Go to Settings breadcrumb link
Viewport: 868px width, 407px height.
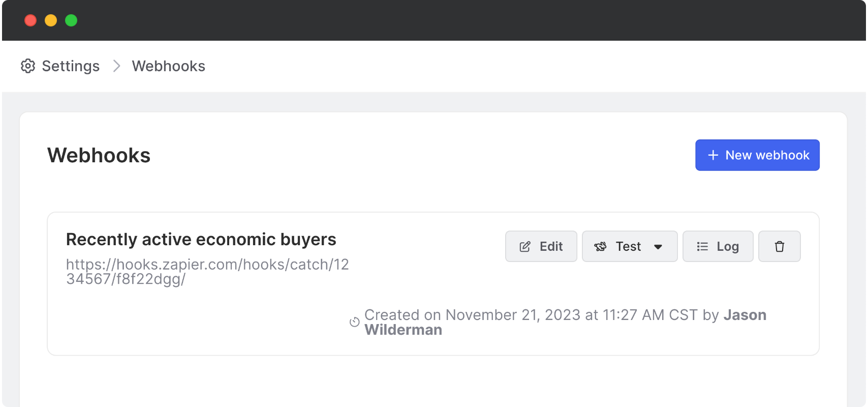click(70, 66)
